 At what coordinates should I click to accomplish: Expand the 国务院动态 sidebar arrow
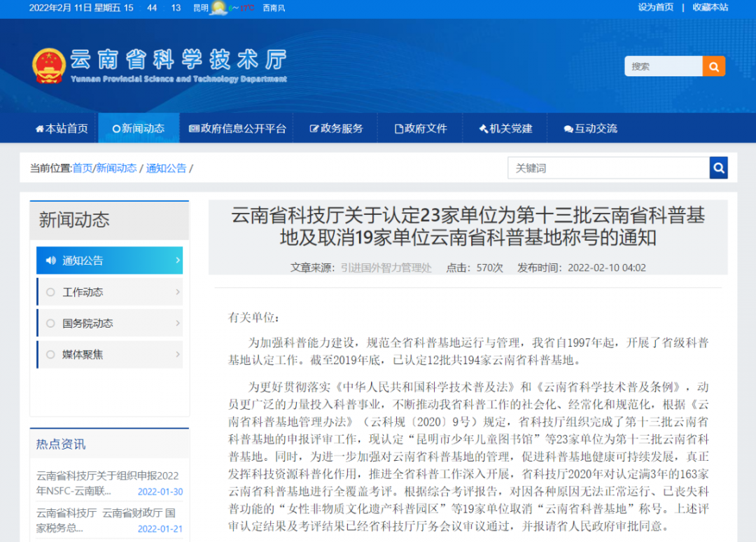177,324
